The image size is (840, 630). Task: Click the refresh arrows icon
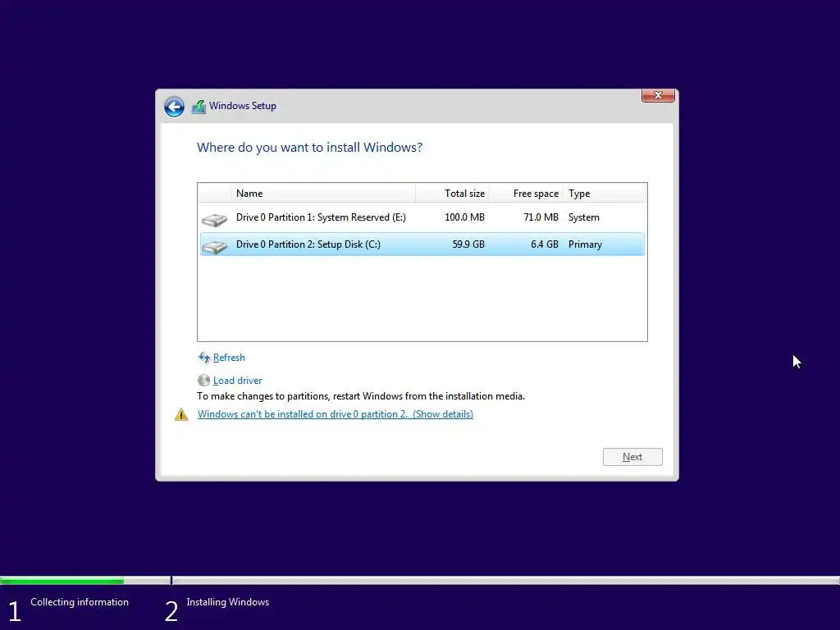click(x=204, y=358)
